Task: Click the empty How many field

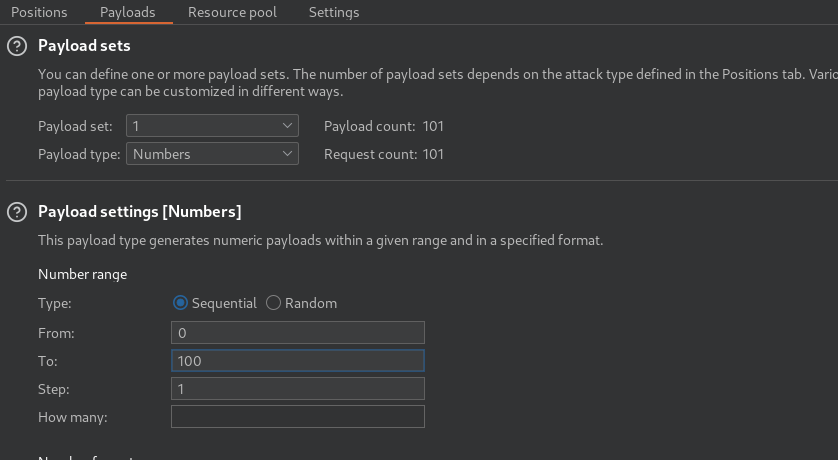Action: point(297,417)
